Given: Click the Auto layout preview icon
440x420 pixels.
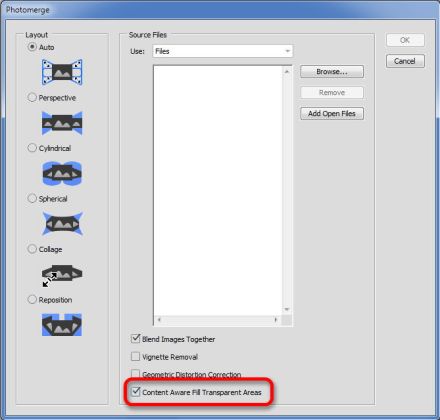Looking at the screenshot, I should 62,72.
